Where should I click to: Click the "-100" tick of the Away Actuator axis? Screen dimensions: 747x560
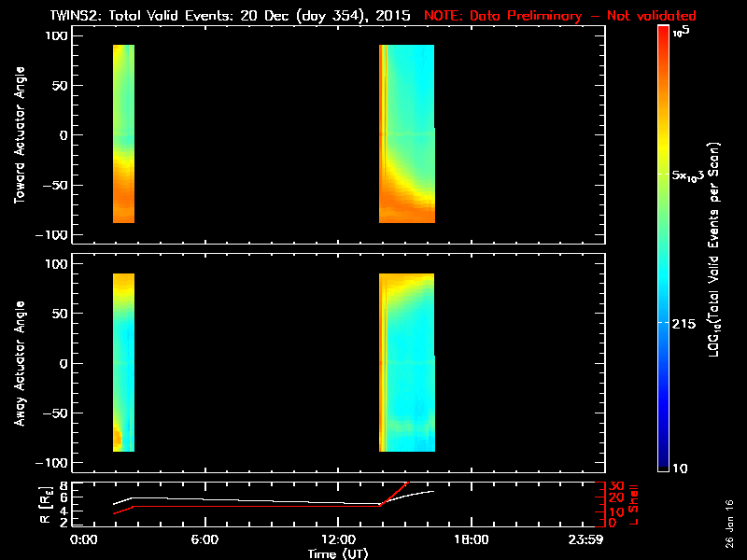point(51,463)
